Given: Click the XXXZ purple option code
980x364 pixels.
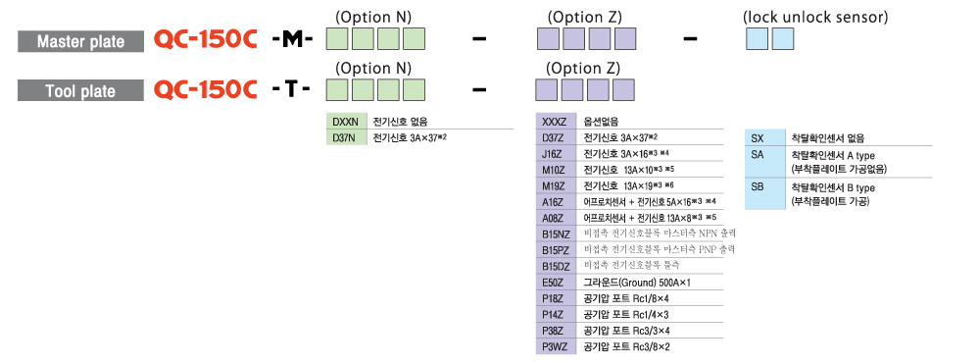Looking at the screenshot, I should [556, 122].
